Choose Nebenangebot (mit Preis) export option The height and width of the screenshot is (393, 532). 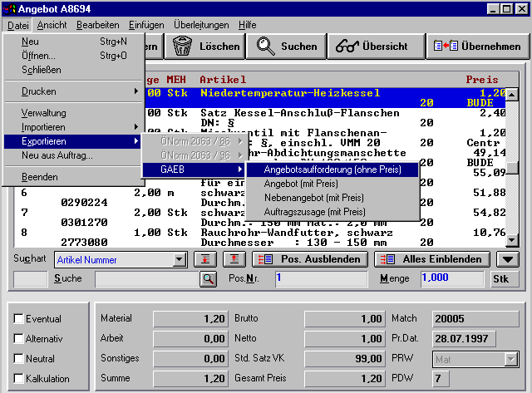[x=313, y=198]
